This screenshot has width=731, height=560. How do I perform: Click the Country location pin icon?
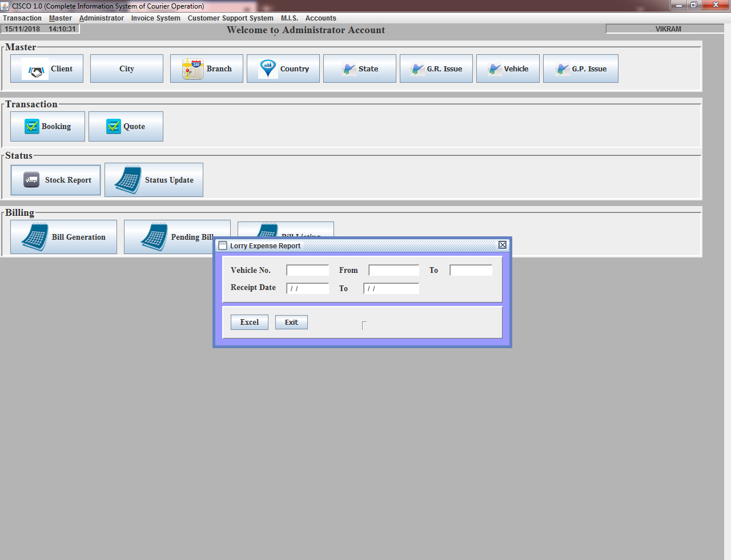coord(267,69)
